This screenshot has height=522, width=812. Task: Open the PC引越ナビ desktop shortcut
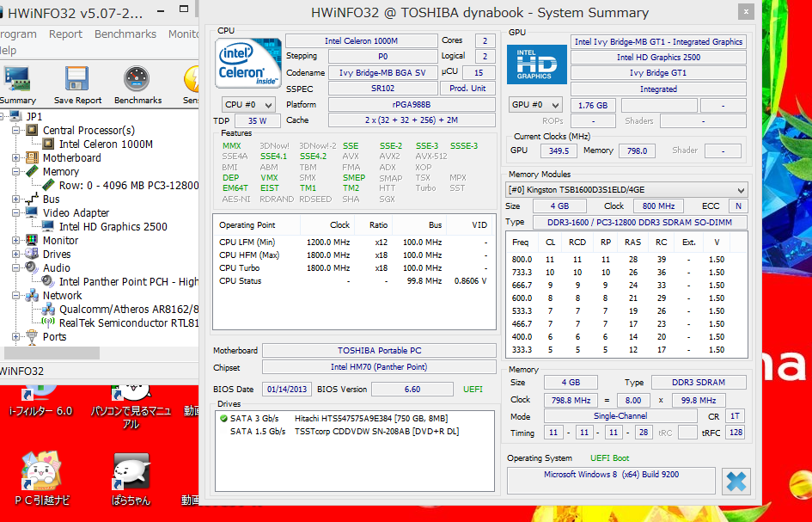tap(41, 479)
